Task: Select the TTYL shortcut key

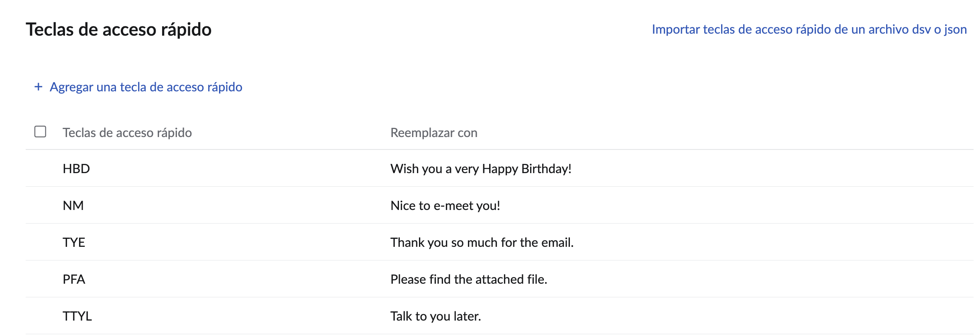Action: pyautogui.click(x=77, y=316)
